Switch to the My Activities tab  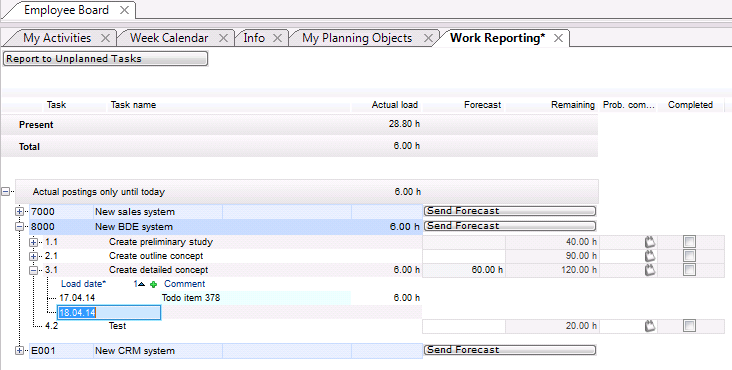tap(57, 38)
